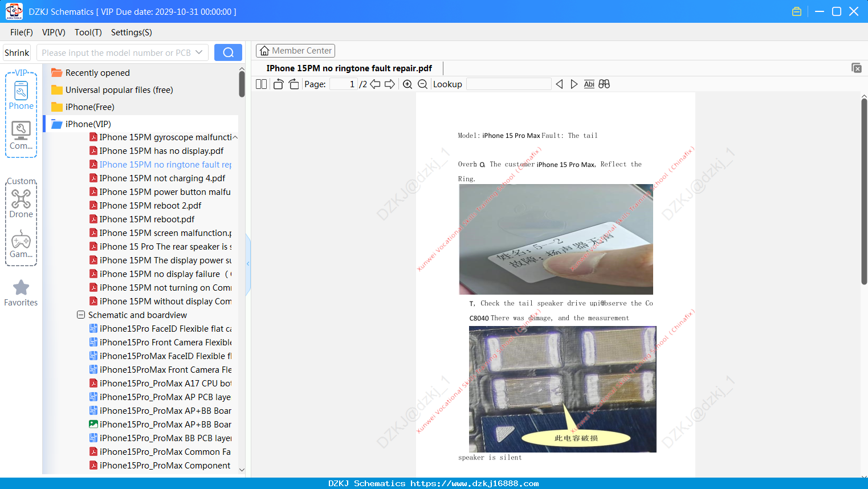Click the Abi text tool icon

pyautogui.click(x=589, y=84)
